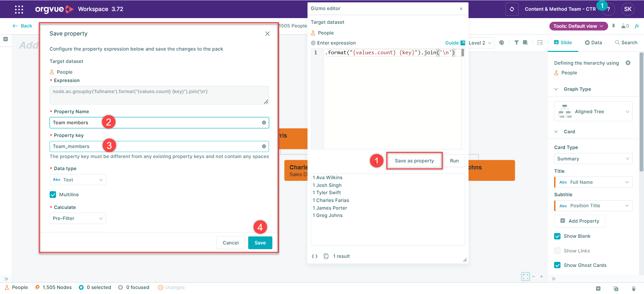
Task: Clear the Property Name field
Action: (264, 123)
